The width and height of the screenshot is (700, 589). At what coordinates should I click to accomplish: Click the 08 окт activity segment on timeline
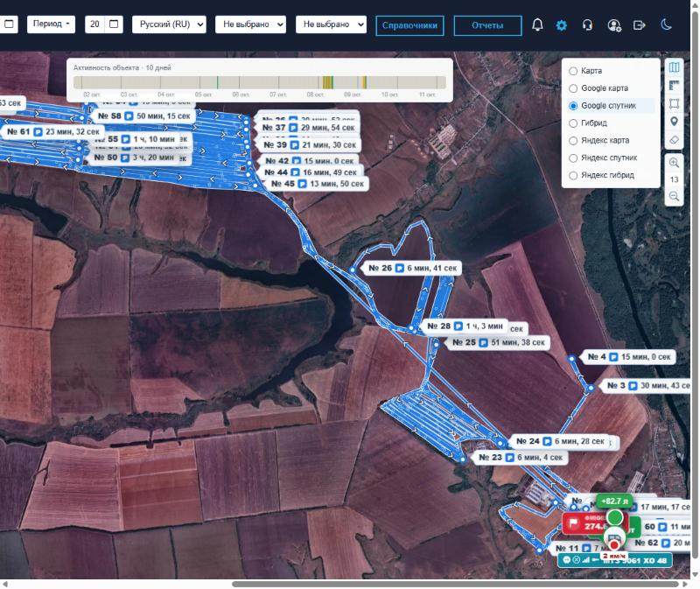coord(327,82)
